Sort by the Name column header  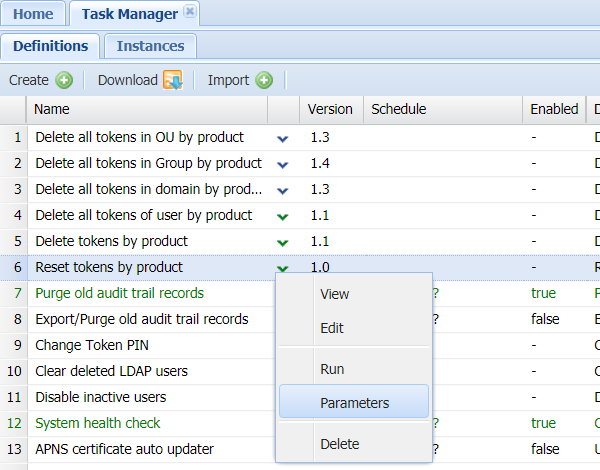pos(150,109)
